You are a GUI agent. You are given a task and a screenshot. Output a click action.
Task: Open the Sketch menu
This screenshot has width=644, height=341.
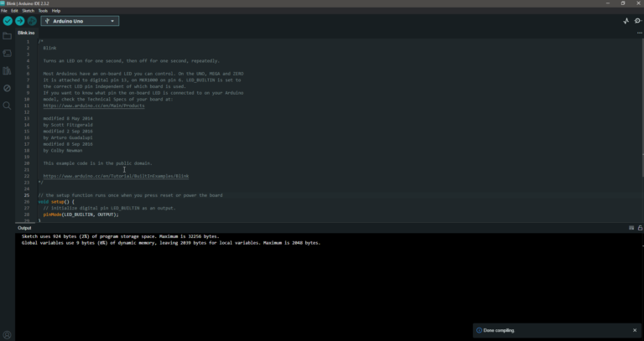[x=28, y=11]
